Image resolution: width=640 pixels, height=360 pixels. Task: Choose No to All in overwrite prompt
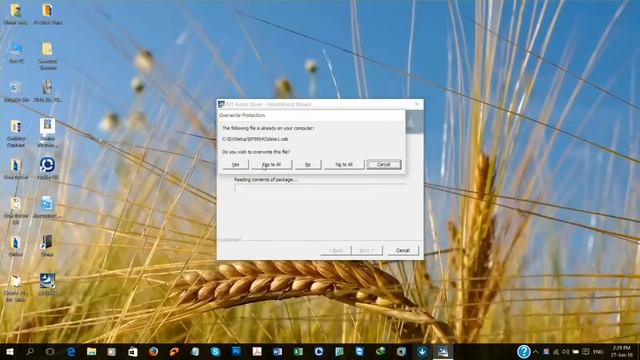(x=344, y=164)
